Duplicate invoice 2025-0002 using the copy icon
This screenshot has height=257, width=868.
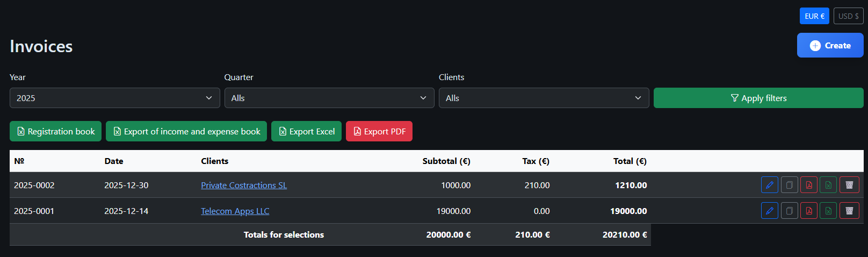pyautogui.click(x=789, y=185)
